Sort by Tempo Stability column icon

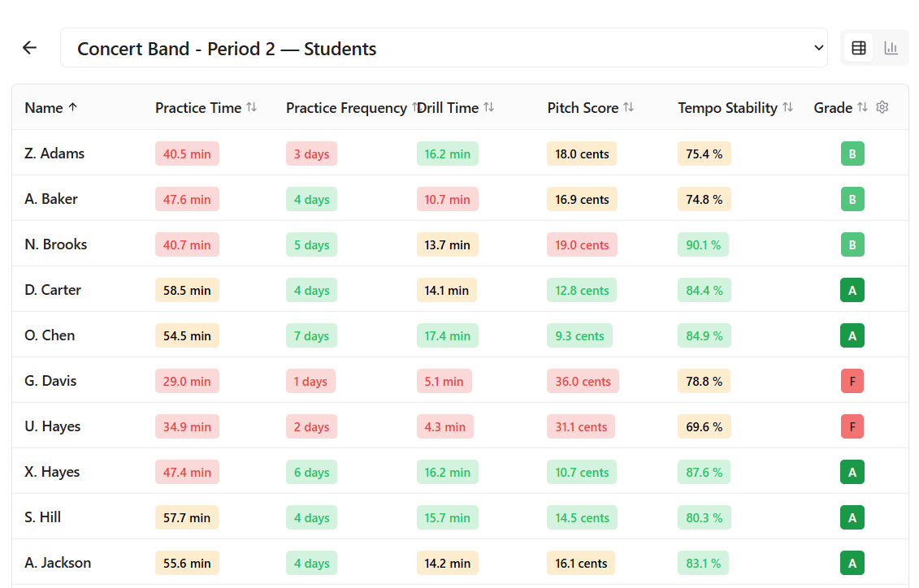[x=787, y=107]
